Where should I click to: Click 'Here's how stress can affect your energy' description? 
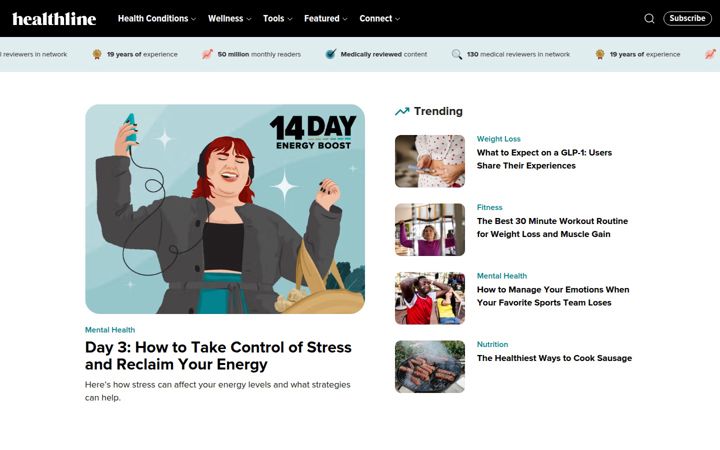(x=218, y=391)
